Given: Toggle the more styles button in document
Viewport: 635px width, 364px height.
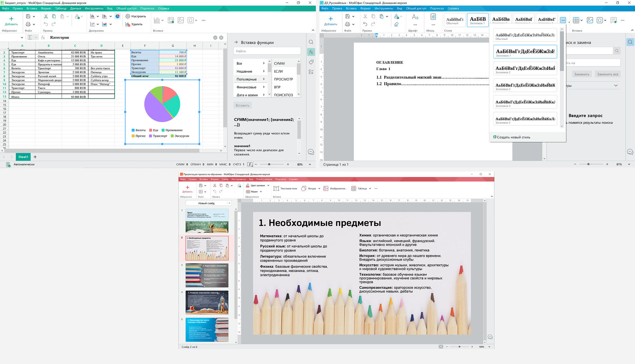Looking at the screenshot, I should (563, 20).
